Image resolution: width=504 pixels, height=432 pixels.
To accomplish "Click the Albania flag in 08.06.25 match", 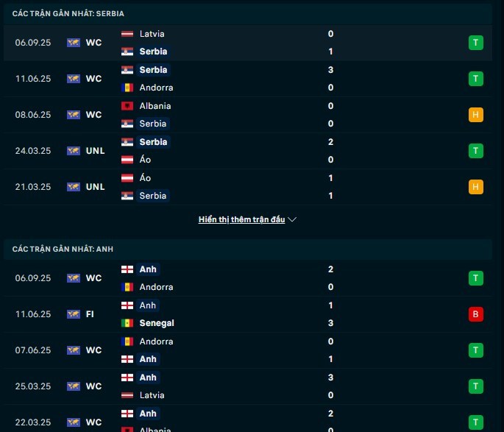I will point(127,106).
